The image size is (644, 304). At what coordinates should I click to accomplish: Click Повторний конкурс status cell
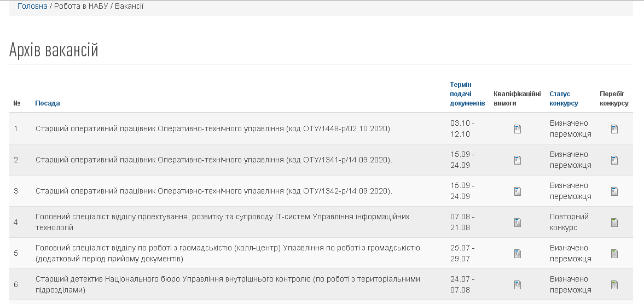coord(569,222)
